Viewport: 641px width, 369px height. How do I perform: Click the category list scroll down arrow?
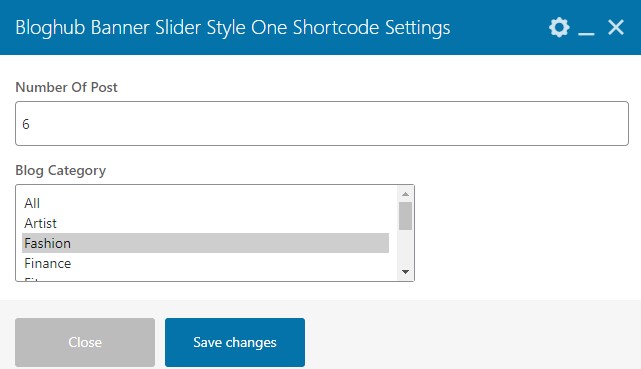point(406,272)
